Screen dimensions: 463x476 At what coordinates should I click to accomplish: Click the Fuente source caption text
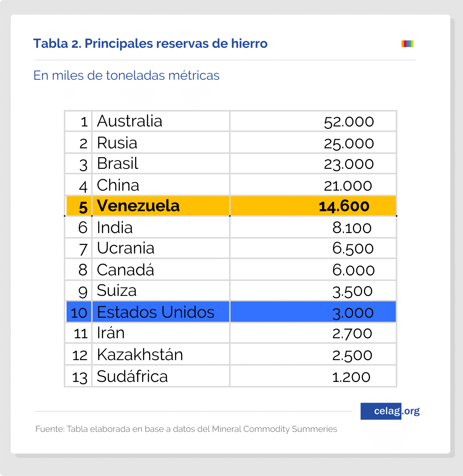(186, 429)
